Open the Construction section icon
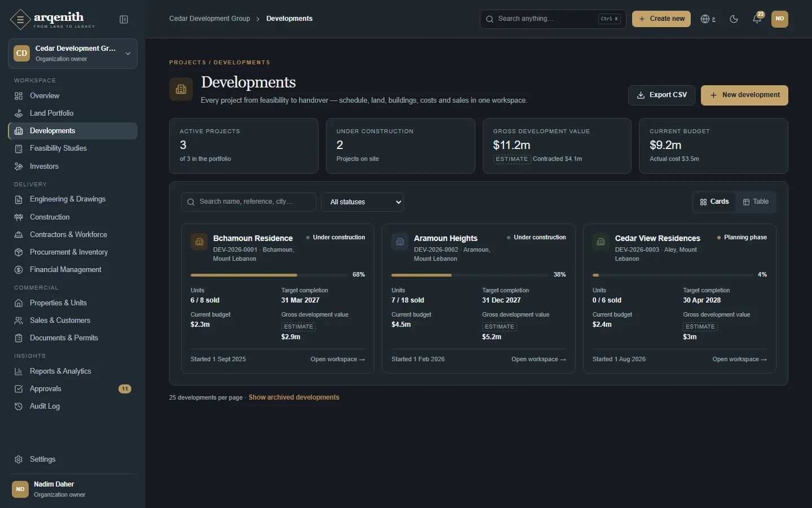The width and height of the screenshot is (812, 508). pyautogui.click(x=19, y=217)
